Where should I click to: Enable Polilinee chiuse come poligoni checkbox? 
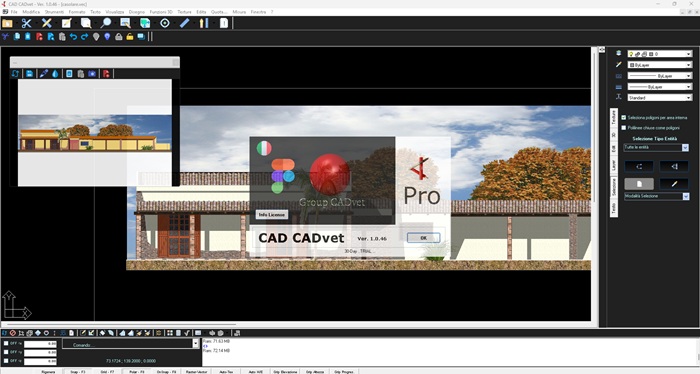tap(624, 128)
